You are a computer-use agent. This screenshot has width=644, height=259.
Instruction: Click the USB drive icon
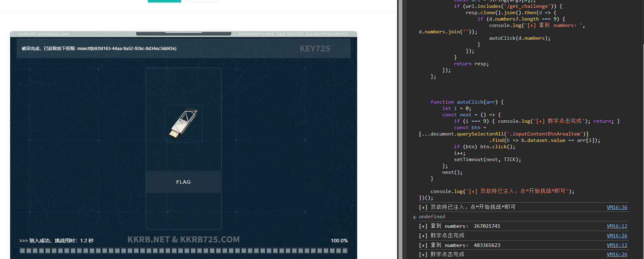click(x=183, y=123)
